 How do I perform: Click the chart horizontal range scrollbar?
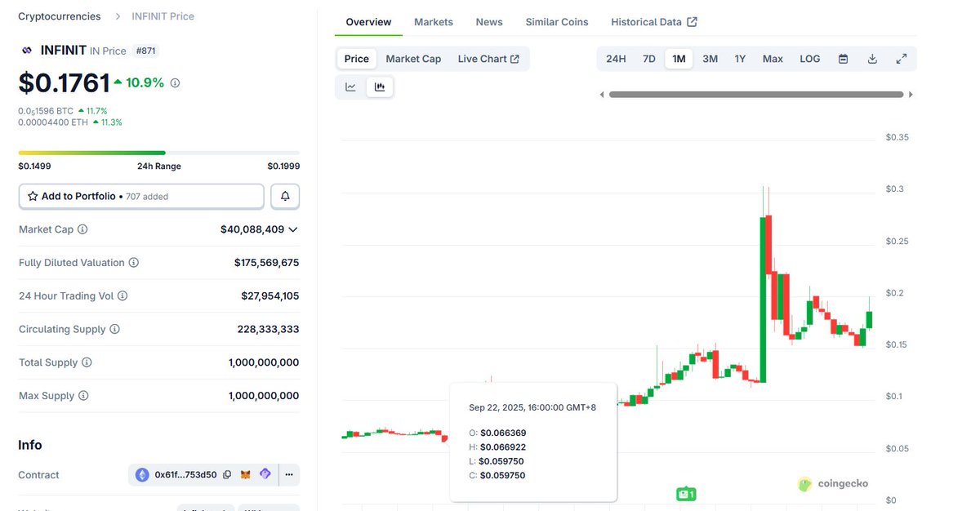(756, 95)
